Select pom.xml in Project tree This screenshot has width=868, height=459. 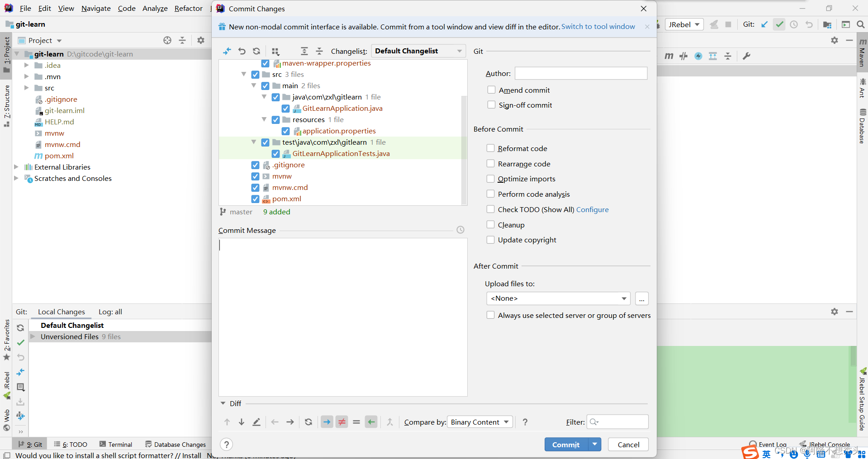(59, 156)
